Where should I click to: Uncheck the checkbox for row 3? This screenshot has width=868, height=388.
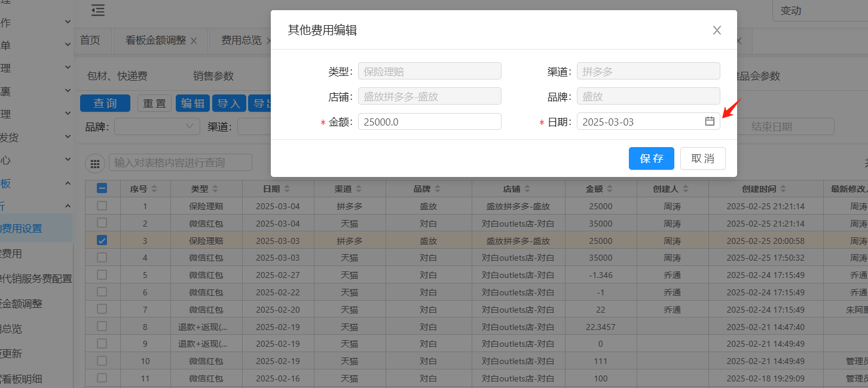click(x=102, y=240)
